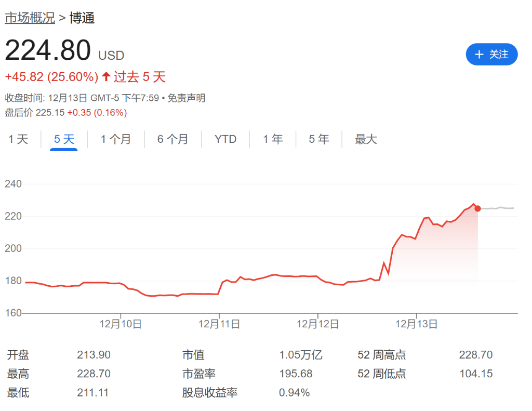Select the 52 周高点 value 228.70
The height and width of the screenshot is (411, 532).
(x=476, y=354)
